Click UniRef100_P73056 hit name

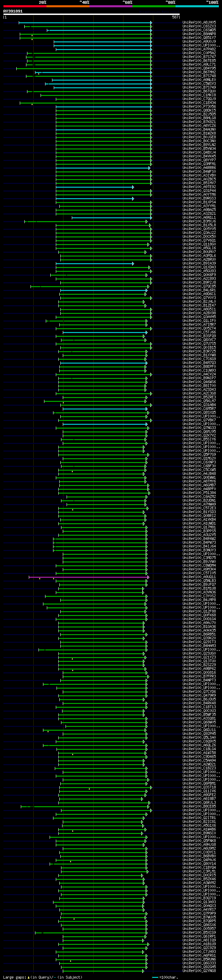(199, 106)
